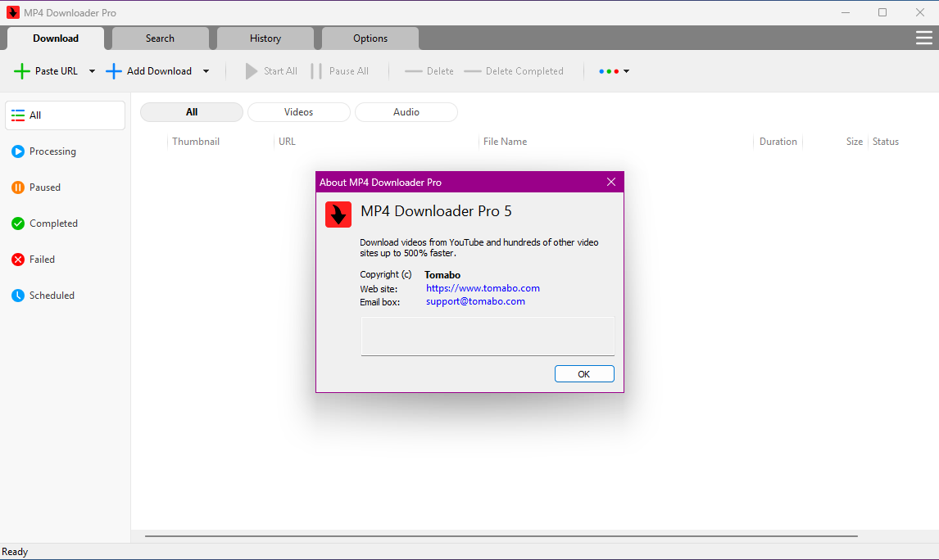Image resolution: width=939 pixels, height=560 pixels.
Task: Open the three colored dots menu
Action: point(609,71)
